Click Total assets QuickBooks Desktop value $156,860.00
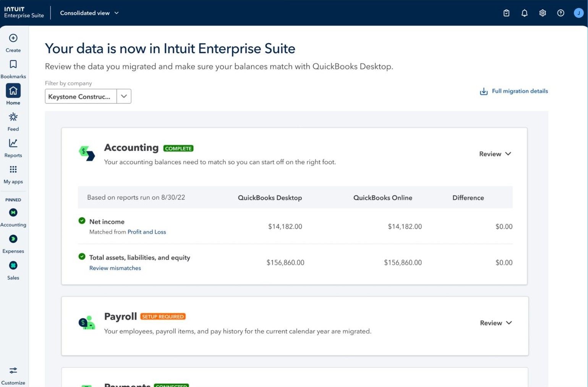 point(285,263)
